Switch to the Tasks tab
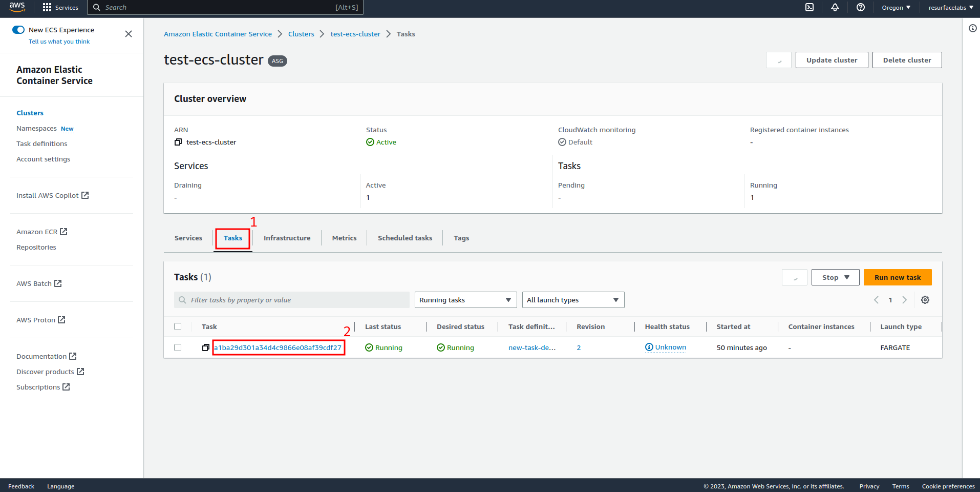This screenshot has height=492, width=980. click(233, 238)
